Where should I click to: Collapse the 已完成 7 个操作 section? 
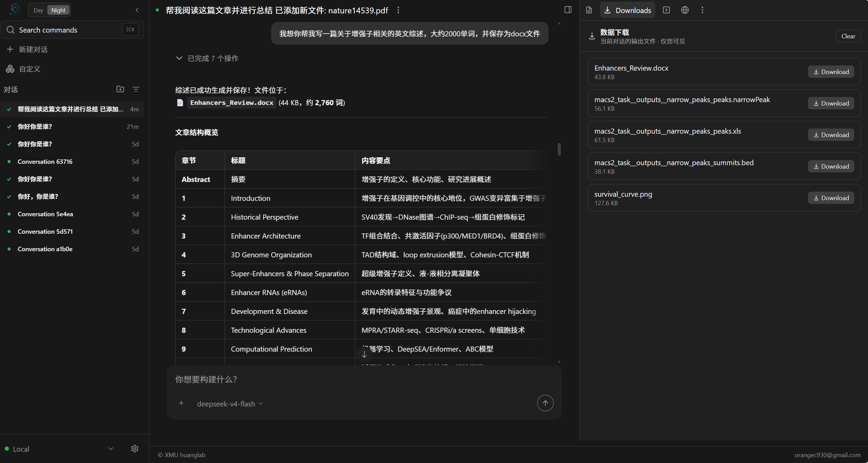click(207, 58)
